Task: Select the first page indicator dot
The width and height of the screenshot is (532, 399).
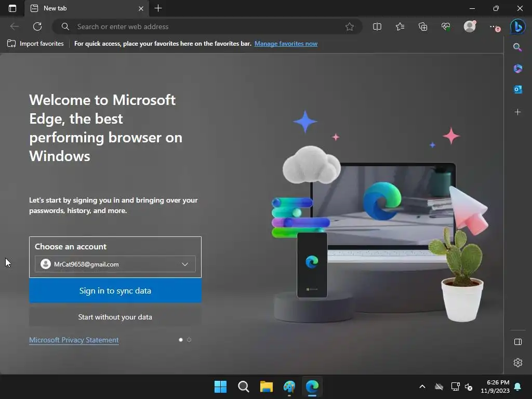Action: tap(181, 340)
